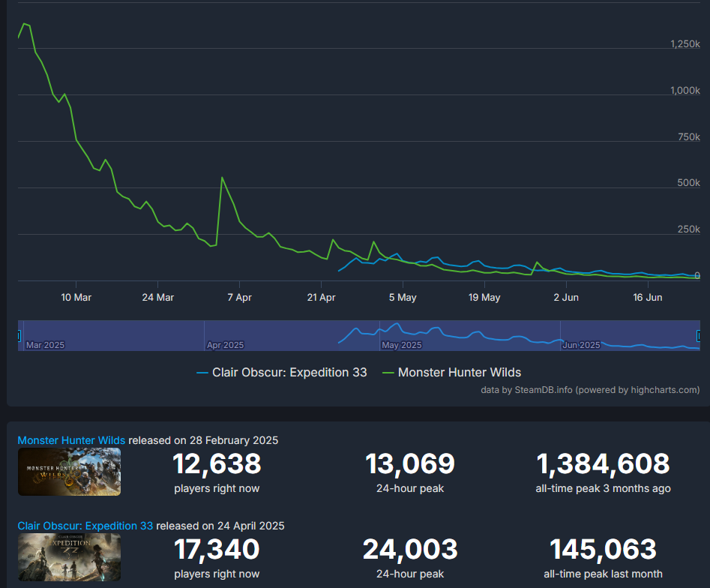
Task: Click the 16 Jun axis label
Action: tap(648, 298)
